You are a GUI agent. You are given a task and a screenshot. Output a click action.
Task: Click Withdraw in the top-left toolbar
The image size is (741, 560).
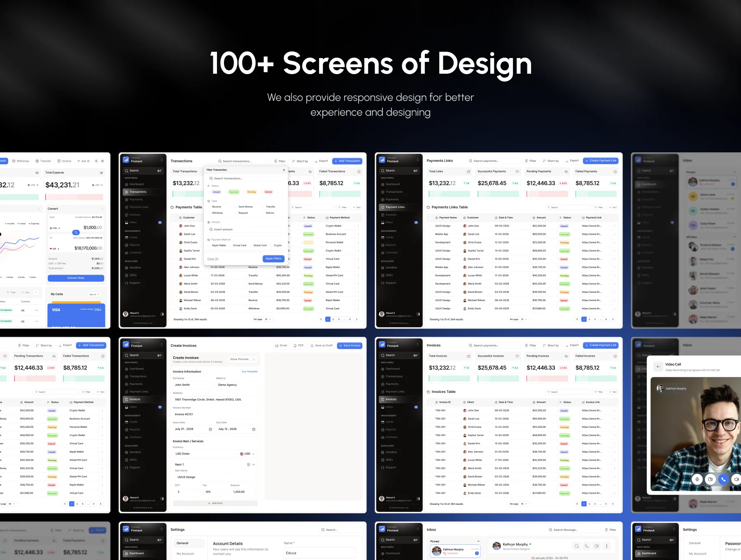click(21, 161)
